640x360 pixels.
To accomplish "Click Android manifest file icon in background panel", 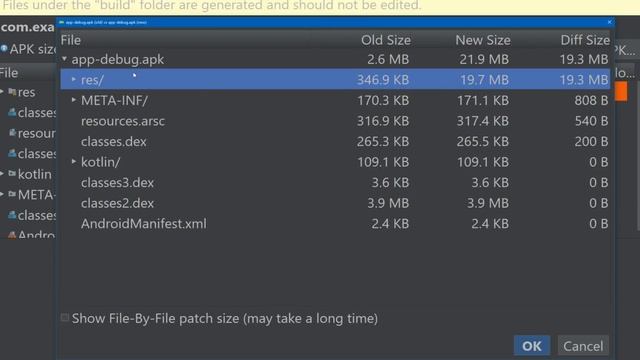I will pos(12,235).
